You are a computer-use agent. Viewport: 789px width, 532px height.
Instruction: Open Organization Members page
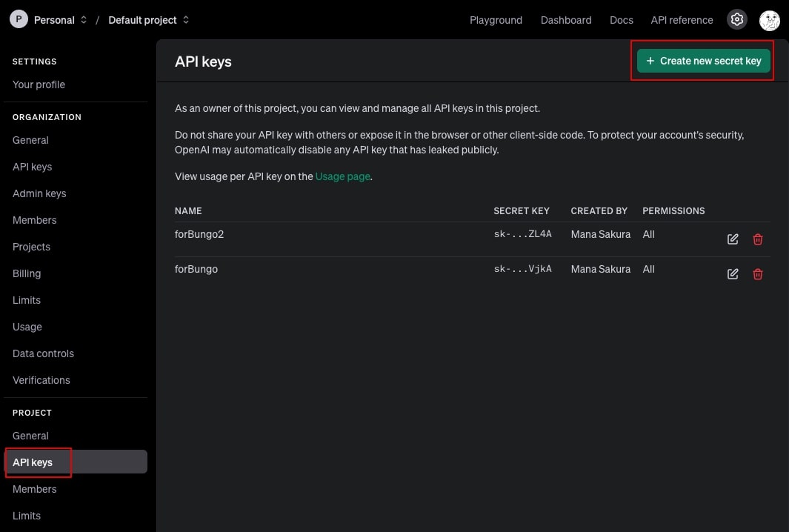pyautogui.click(x=34, y=221)
